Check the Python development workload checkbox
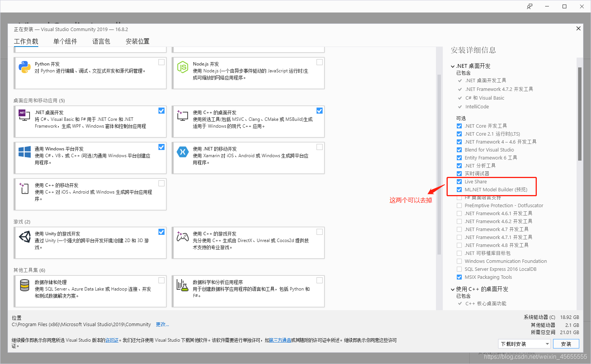The image size is (591, 364). click(161, 62)
